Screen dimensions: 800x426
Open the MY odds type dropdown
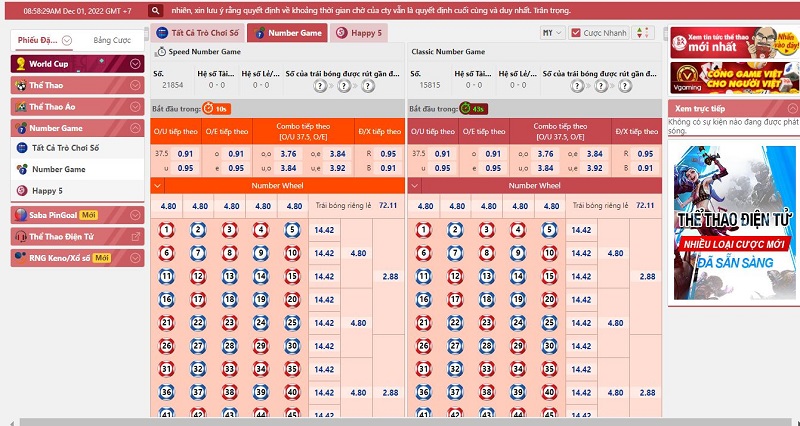[552, 33]
